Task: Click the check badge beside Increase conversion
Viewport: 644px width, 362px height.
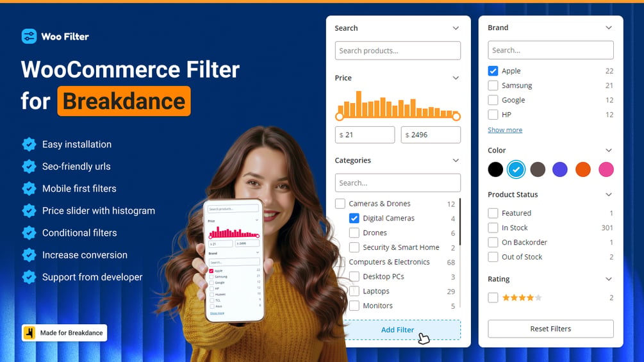Action: coord(29,255)
